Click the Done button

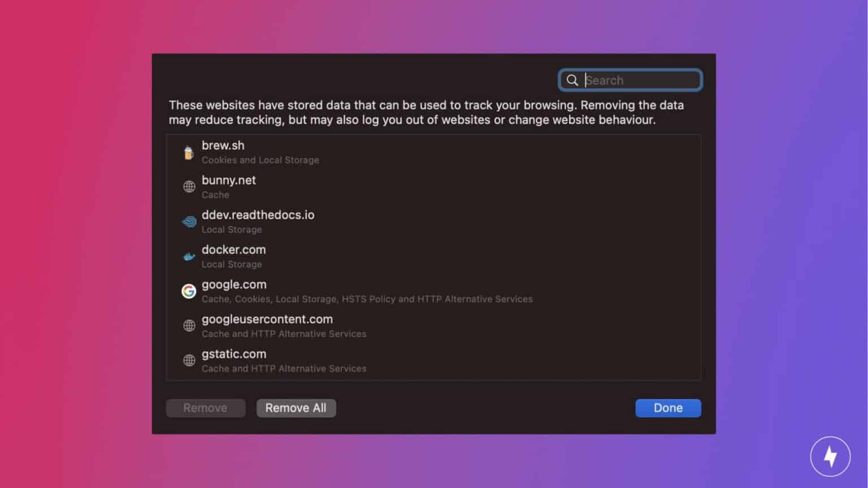668,408
